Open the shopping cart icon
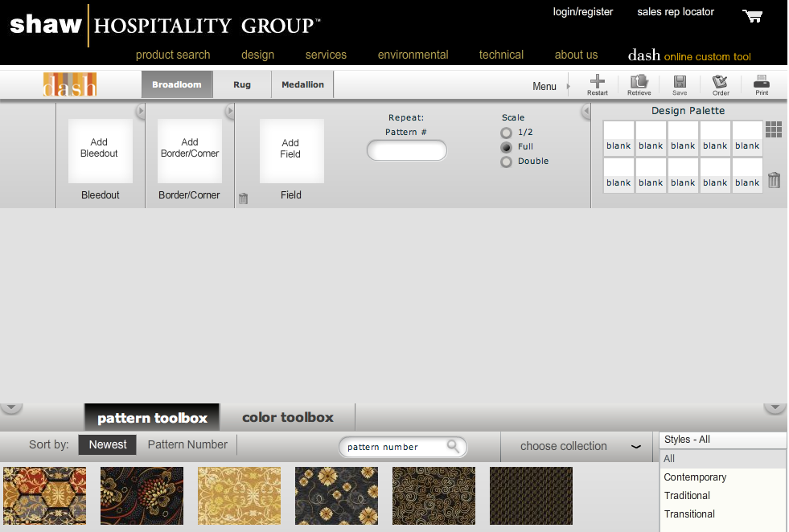The height and width of the screenshot is (532, 789). pos(753,16)
